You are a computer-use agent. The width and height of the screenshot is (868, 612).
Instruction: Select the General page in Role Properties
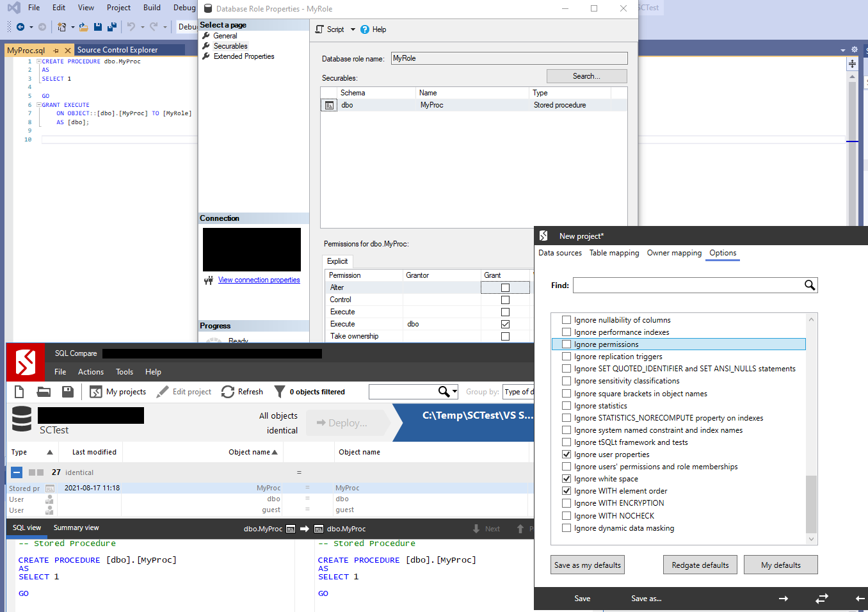(225, 36)
